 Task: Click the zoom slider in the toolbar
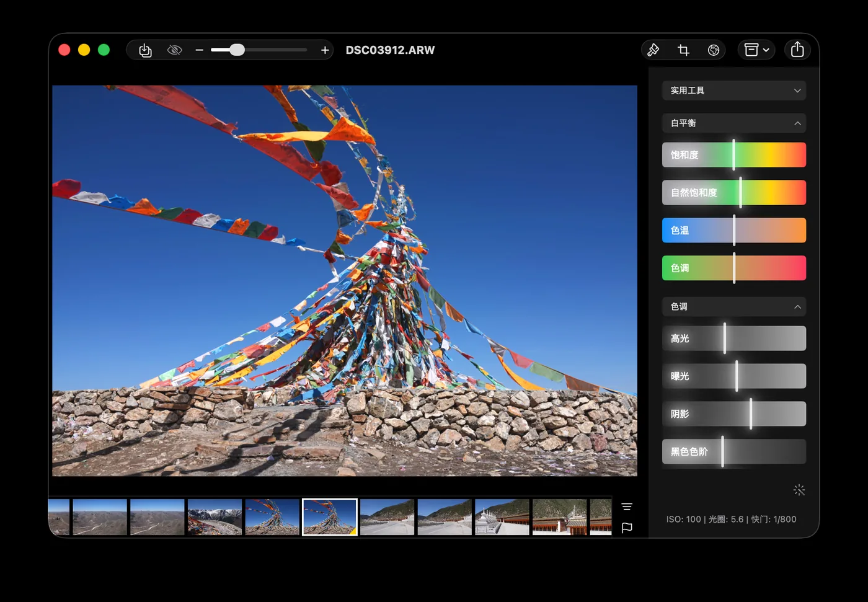259,50
